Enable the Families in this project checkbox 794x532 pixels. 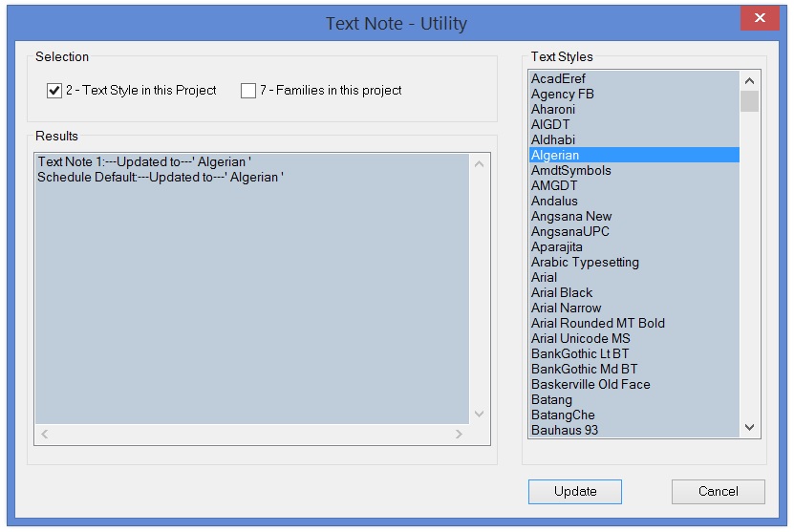(248, 91)
